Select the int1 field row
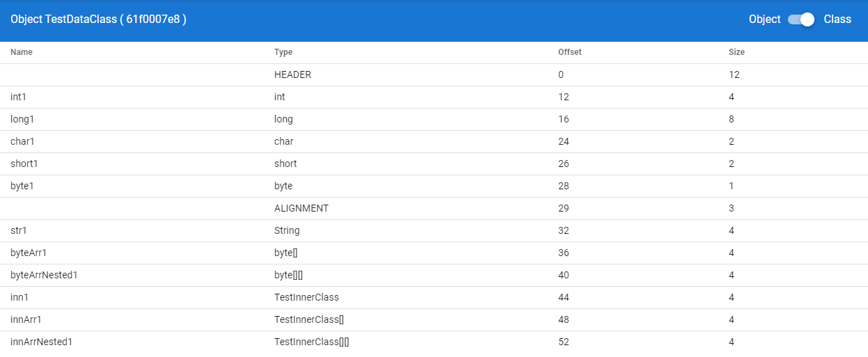868x357 pixels. pyautogui.click(x=434, y=97)
